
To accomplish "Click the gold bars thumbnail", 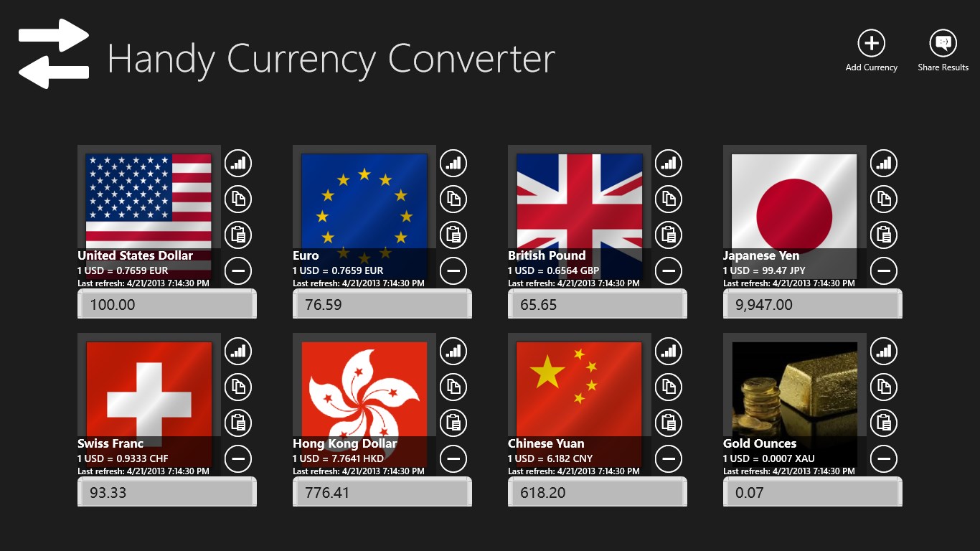I will (x=794, y=387).
